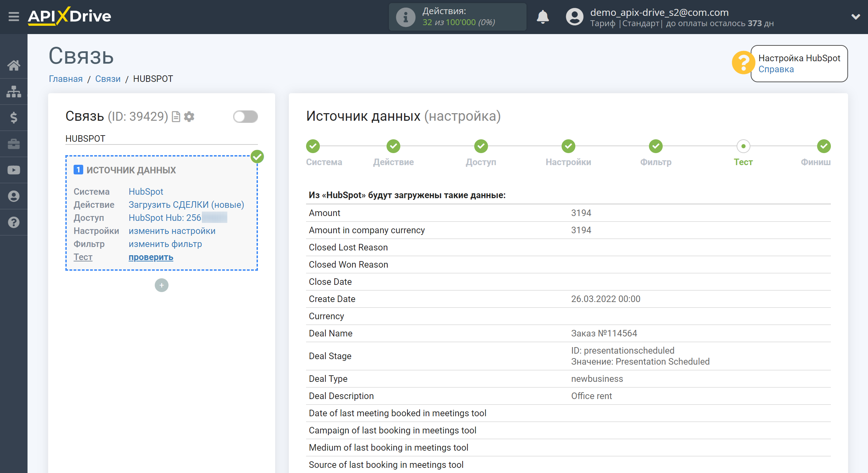This screenshot has height=473, width=868.
Task: Click the add new block plus button
Action: [162, 285]
